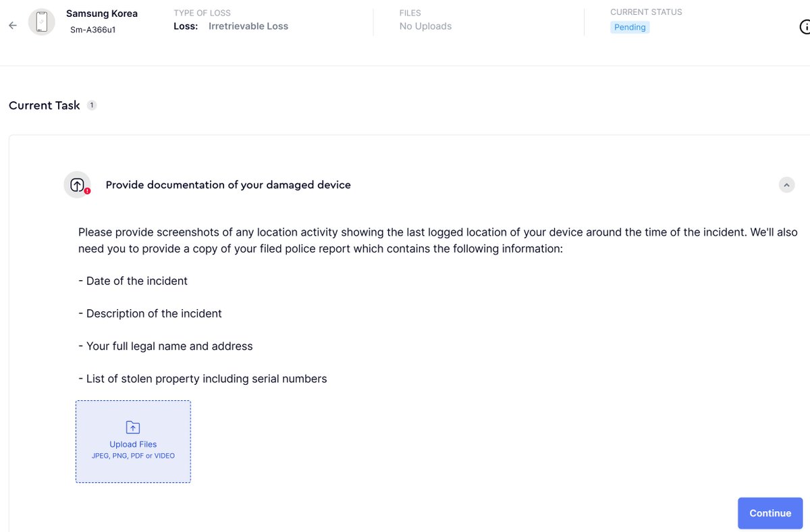The height and width of the screenshot is (532, 810).
Task: Click 'Your full legal name and address' line
Action: pos(165,346)
